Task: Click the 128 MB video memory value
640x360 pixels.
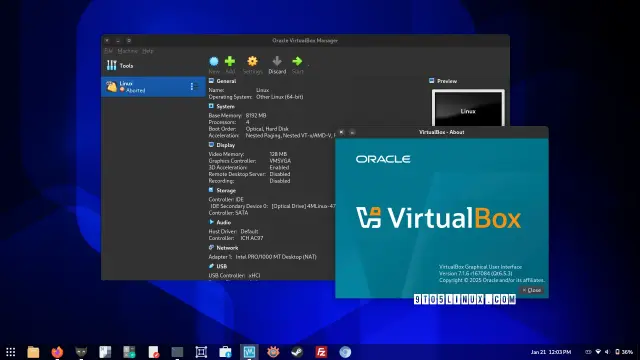Action: [x=278, y=154]
